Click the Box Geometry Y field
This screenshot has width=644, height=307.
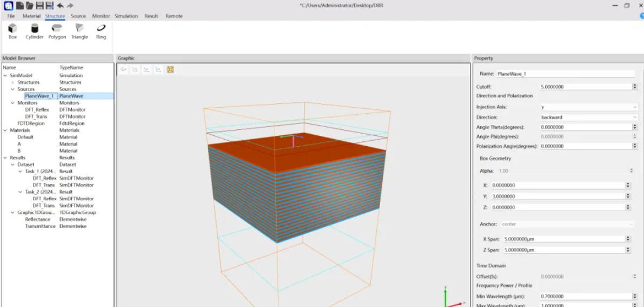pos(557,197)
